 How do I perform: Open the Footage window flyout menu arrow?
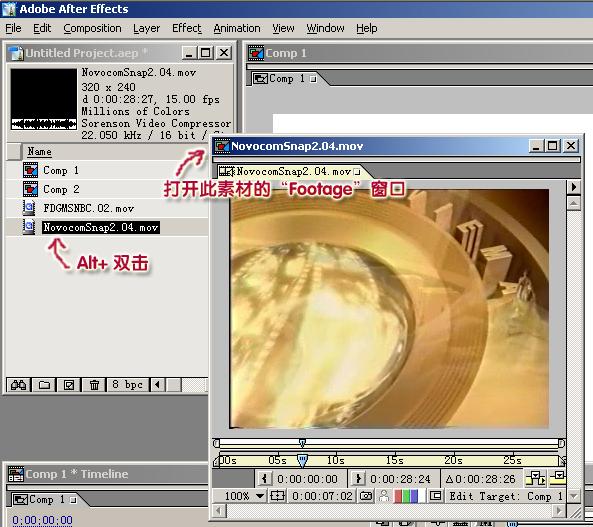pos(574,187)
